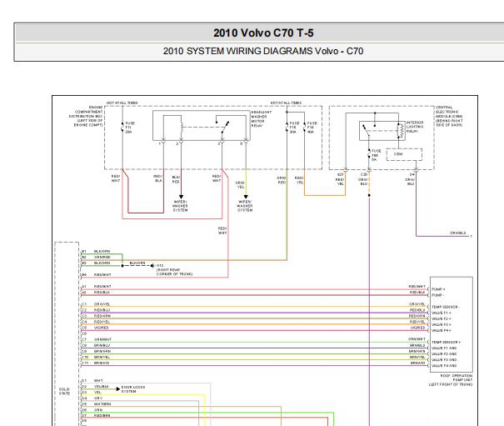
Task: Click the 'GRN/YEL' wire label below relay
Action: tap(241, 185)
